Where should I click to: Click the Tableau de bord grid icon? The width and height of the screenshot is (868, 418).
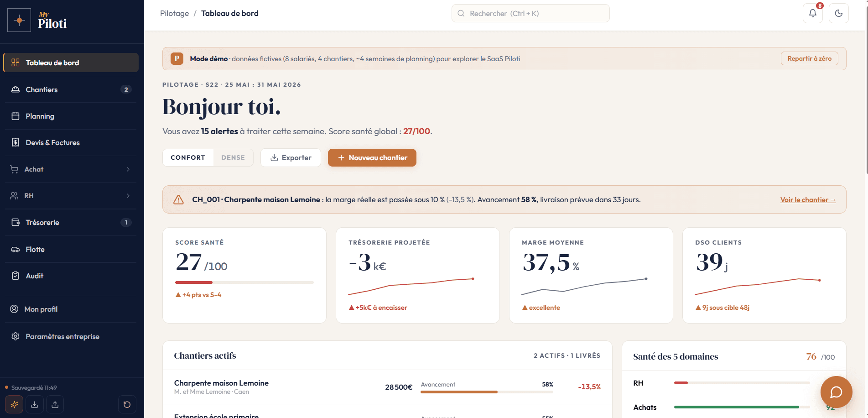tap(16, 63)
